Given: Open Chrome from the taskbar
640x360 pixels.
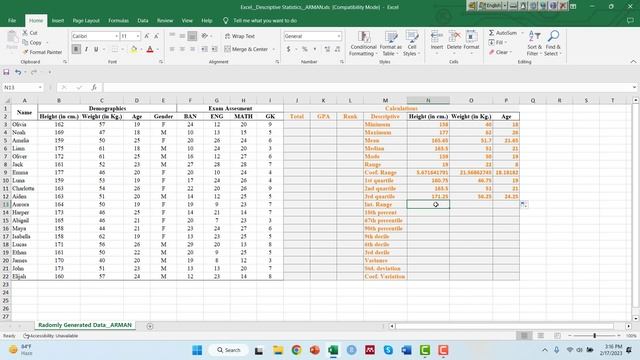Looking at the screenshot, I should (296, 350).
